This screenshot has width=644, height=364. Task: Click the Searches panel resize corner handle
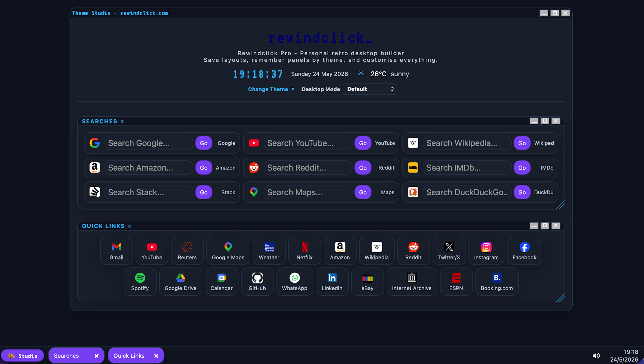coord(560,205)
